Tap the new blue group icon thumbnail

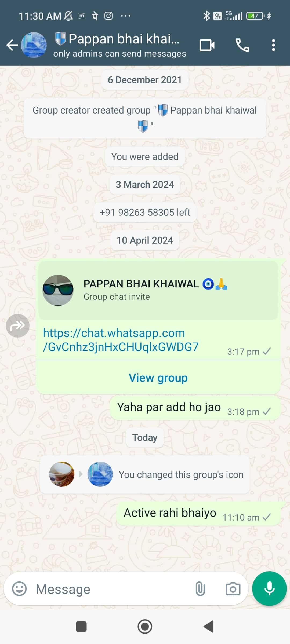click(100, 474)
